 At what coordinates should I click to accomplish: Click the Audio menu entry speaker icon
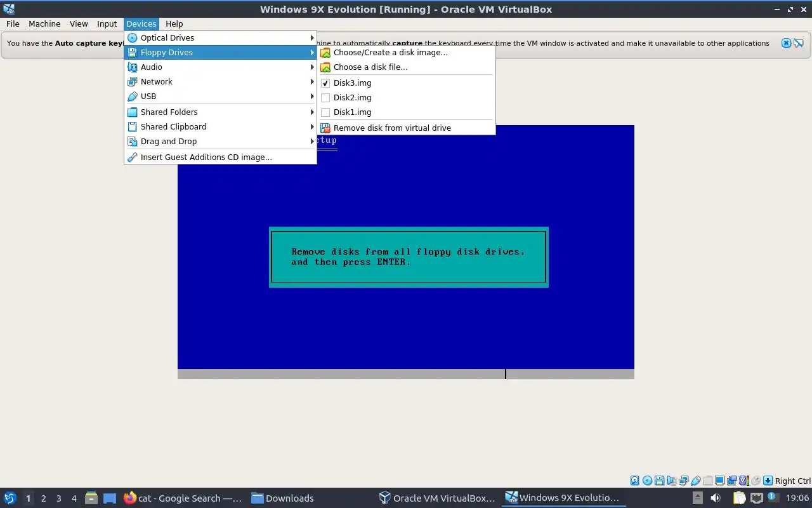click(132, 67)
